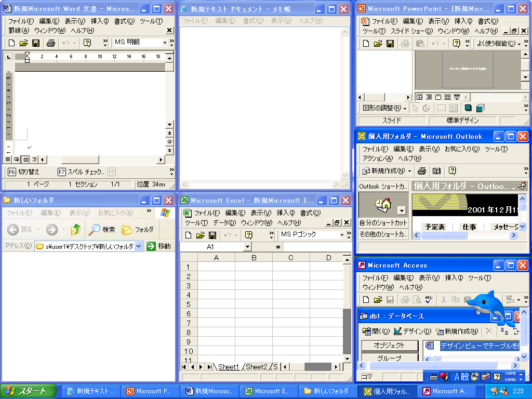Open the よく使う機能 dropdown in PowerPoint
The width and height of the screenshot is (532, 399).
click(499, 44)
